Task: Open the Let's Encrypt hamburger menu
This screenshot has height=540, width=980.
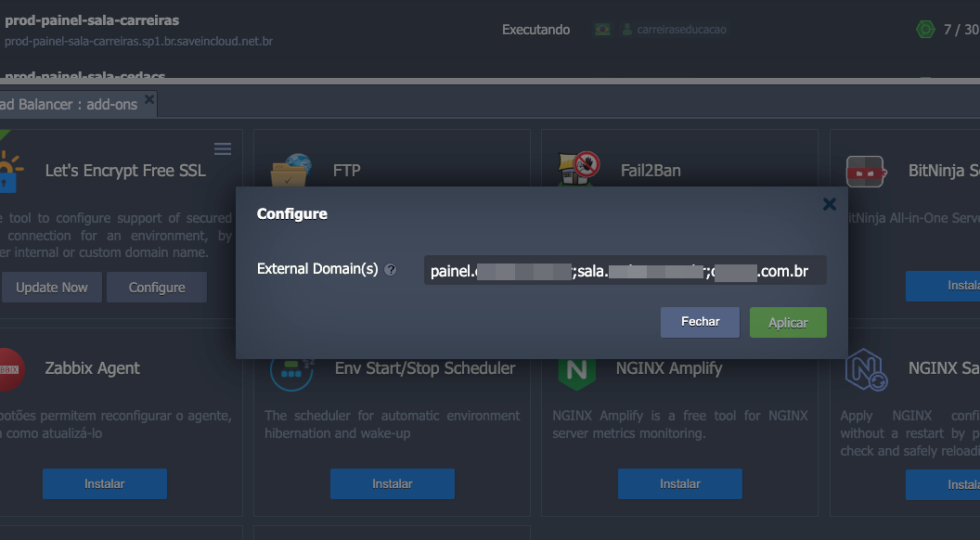Action: pyautogui.click(x=223, y=149)
